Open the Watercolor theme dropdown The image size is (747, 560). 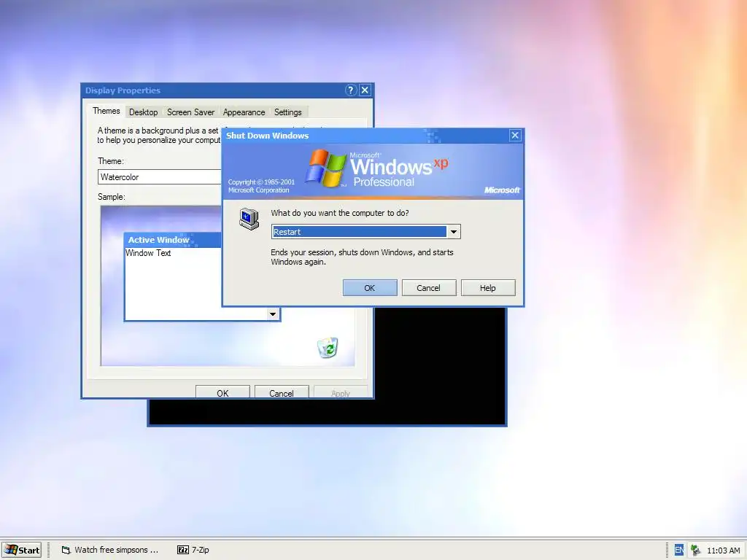160,176
